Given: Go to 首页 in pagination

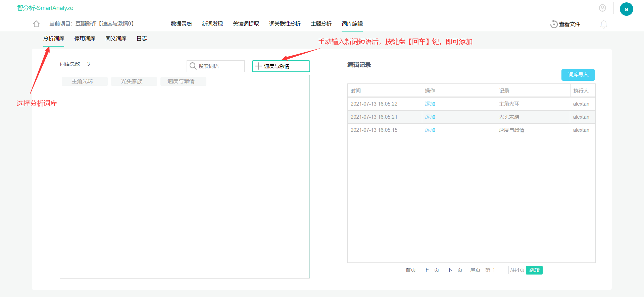Looking at the screenshot, I should [x=411, y=270].
